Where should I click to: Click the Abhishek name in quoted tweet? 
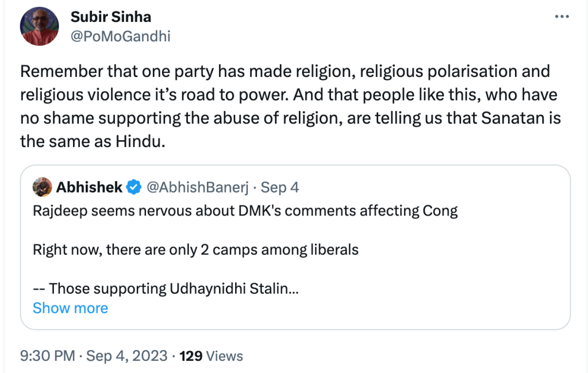89,187
